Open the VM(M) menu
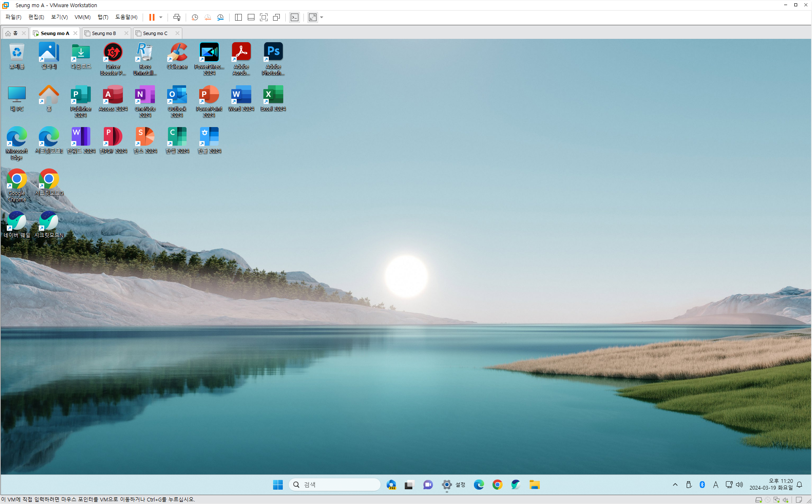The image size is (812, 504). click(82, 17)
